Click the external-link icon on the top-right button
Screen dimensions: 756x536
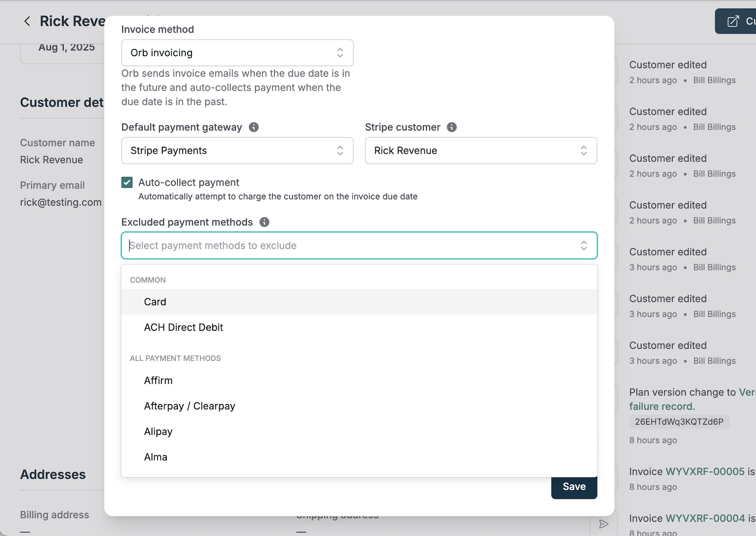click(732, 21)
